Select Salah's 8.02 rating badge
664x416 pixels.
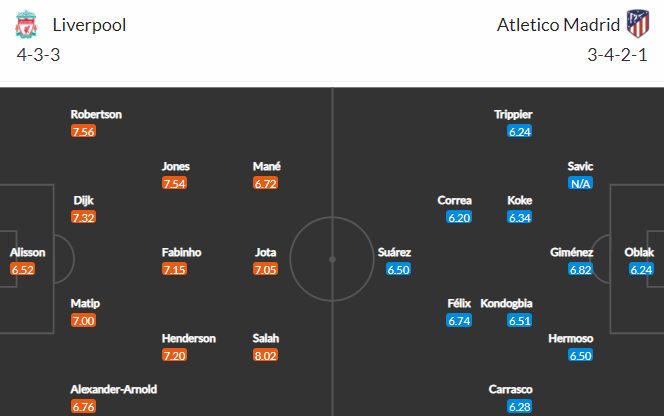click(266, 355)
